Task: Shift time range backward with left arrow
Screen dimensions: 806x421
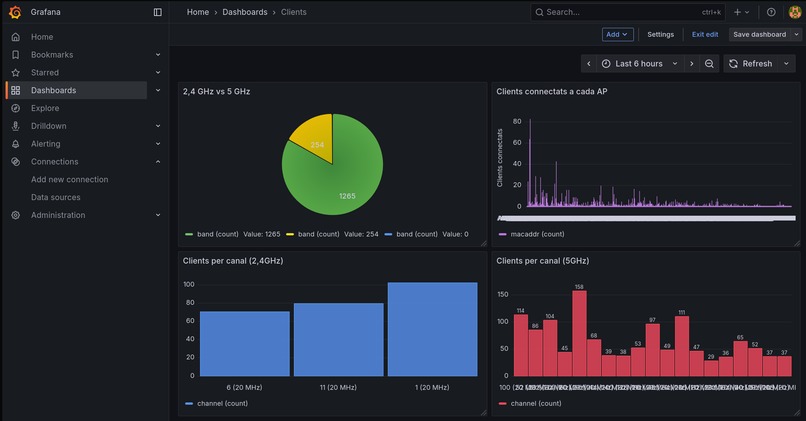Action: [x=589, y=64]
